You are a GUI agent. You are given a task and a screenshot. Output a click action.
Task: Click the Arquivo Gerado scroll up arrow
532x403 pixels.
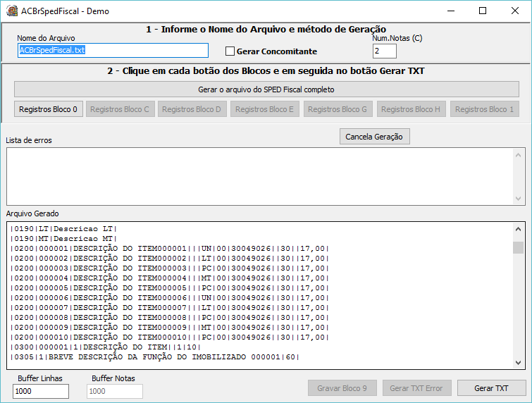tap(518, 229)
